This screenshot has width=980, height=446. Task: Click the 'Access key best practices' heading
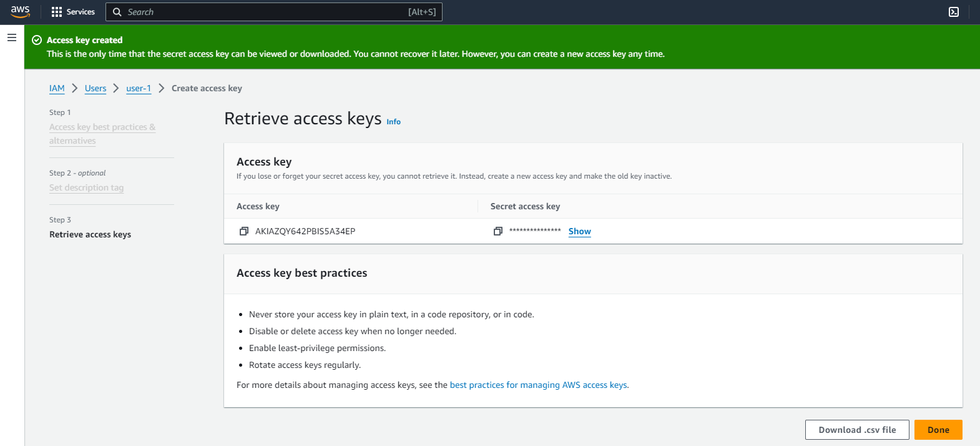coord(301,273)
